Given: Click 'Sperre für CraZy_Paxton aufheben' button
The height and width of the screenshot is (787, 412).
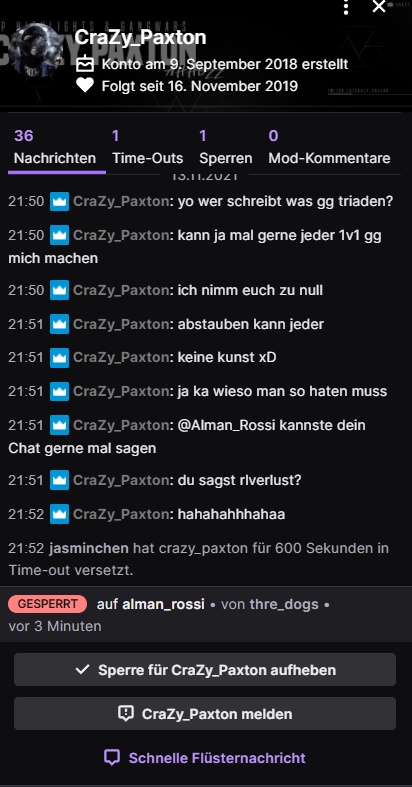Looking at the screenshot, I should [x=205, y=670].
